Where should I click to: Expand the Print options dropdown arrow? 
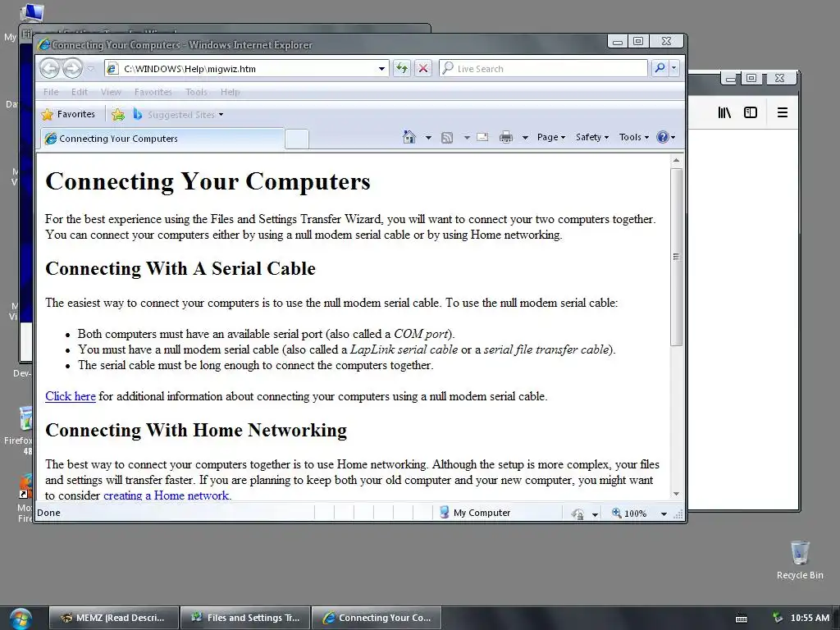click(x=525, y=138)
